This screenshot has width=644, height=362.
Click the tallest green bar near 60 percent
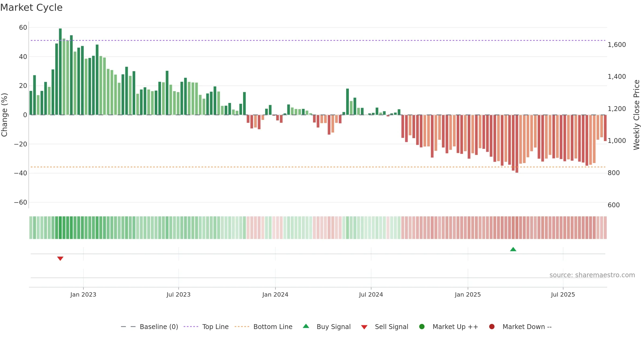click(60, 72)
